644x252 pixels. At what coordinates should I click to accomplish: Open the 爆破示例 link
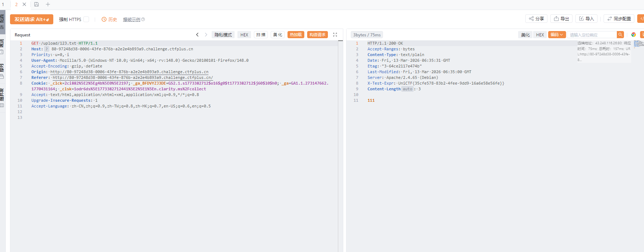pyautogui.click(x=132, y=20)
